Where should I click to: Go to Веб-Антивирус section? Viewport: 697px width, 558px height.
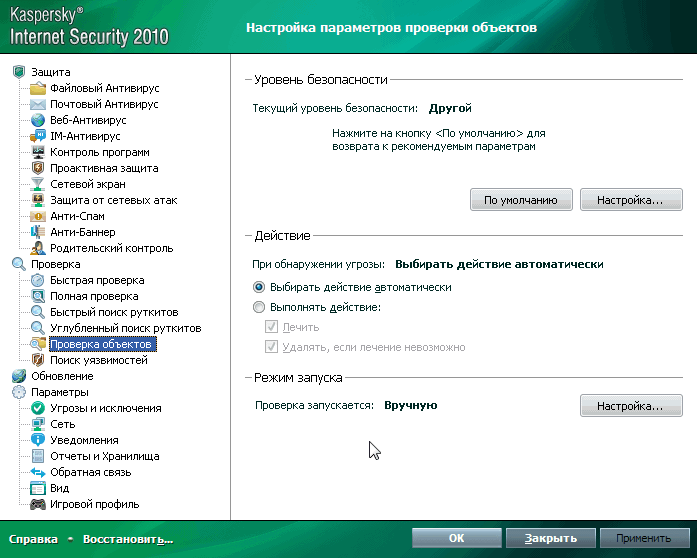tap(88, 120)
